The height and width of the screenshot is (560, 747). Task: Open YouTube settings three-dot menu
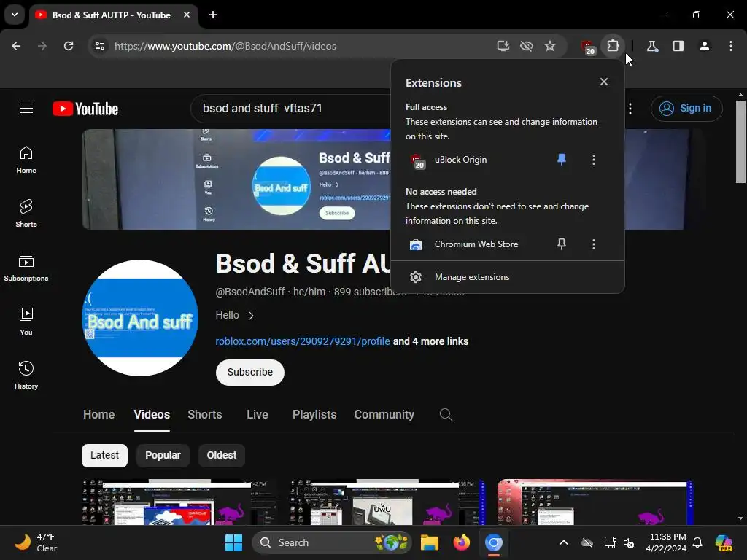[x=630, y=109]
